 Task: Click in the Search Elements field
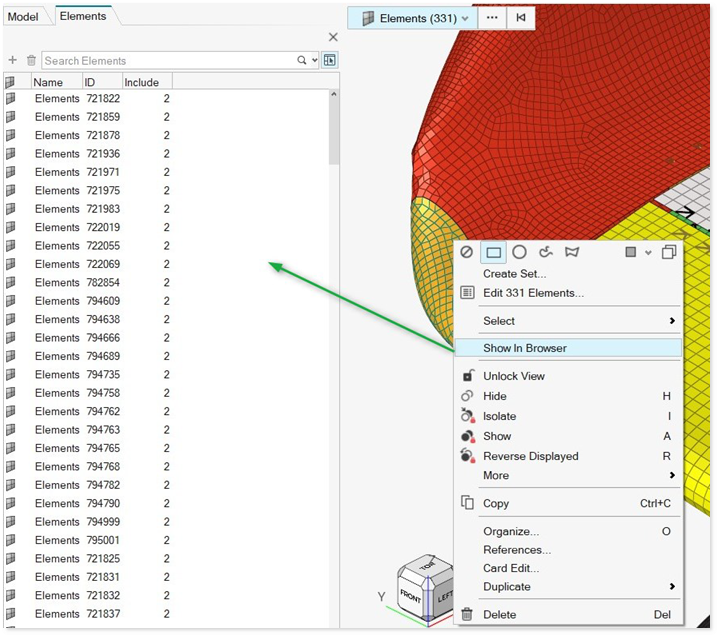click(x=165, y=61)
